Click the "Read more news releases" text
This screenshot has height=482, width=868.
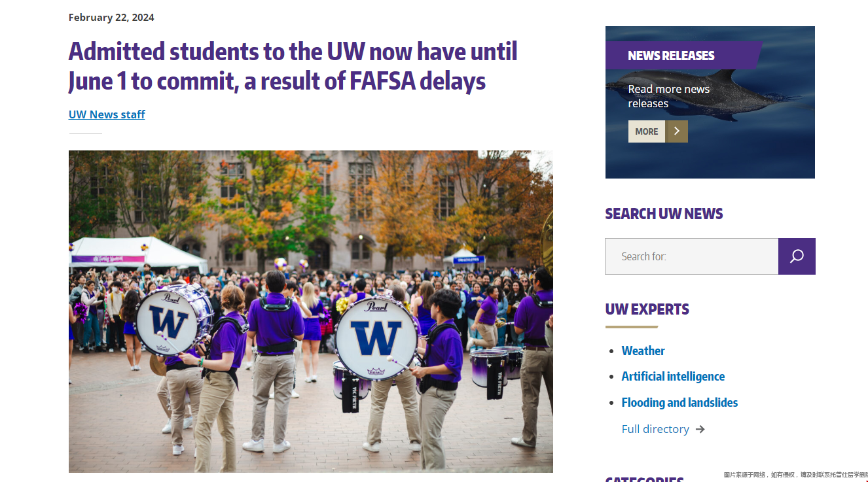668,96
